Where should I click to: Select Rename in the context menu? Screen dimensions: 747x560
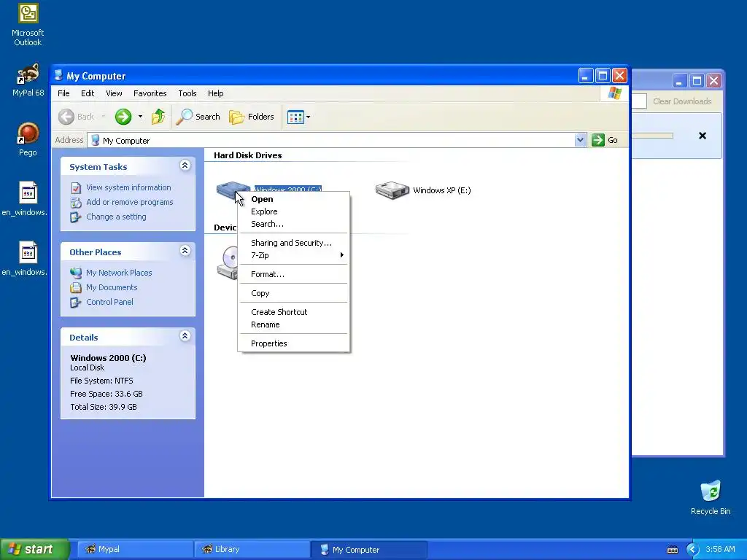click(293, 324)
